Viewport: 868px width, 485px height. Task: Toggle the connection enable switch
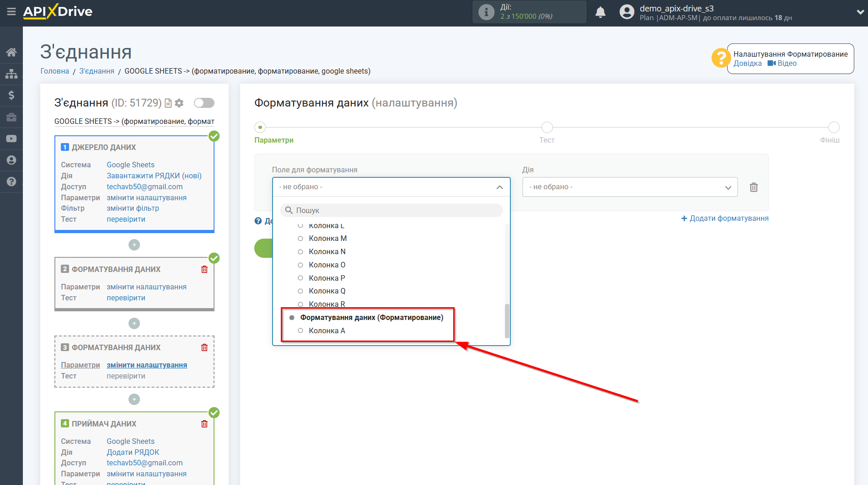point(204,103)
